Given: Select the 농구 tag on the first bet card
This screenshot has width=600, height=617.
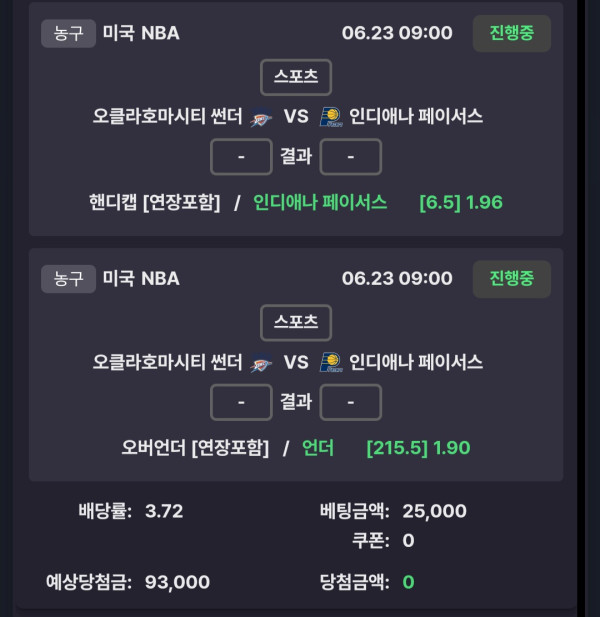Looking at the screenshot, I should [68, 33].
